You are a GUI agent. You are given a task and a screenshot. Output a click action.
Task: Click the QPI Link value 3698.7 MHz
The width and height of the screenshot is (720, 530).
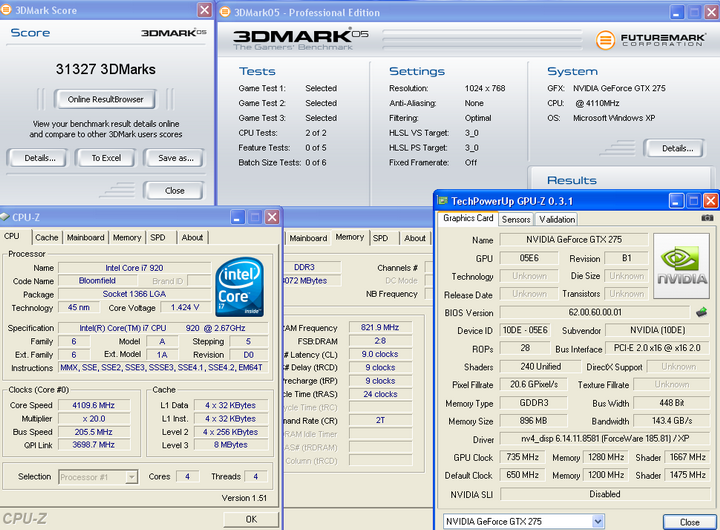coord(94,445)
